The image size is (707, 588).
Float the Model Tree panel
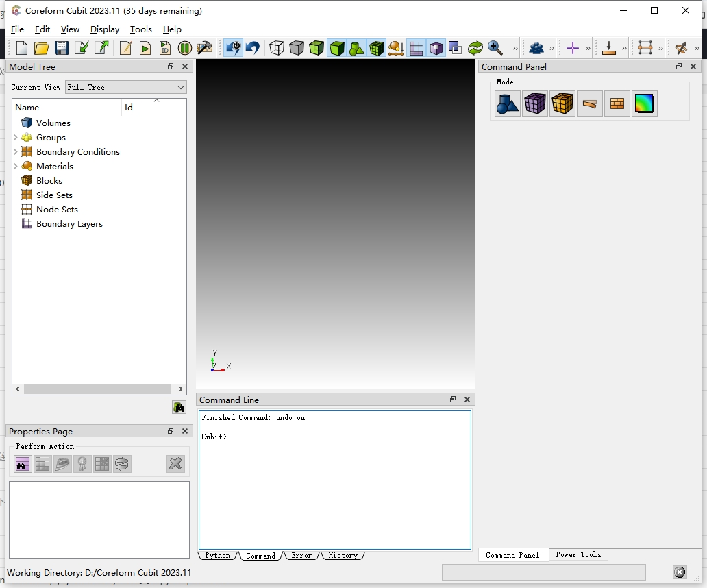[x=171, y=66]
